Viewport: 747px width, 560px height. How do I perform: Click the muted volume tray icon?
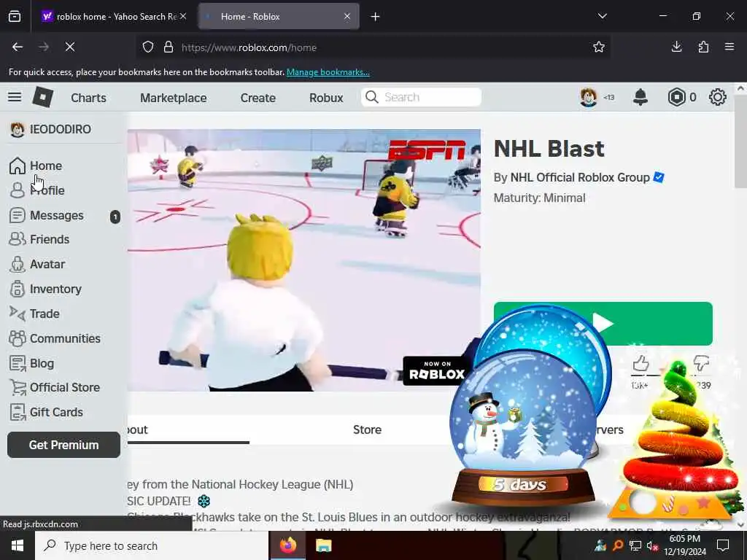[x=651, y=546]
